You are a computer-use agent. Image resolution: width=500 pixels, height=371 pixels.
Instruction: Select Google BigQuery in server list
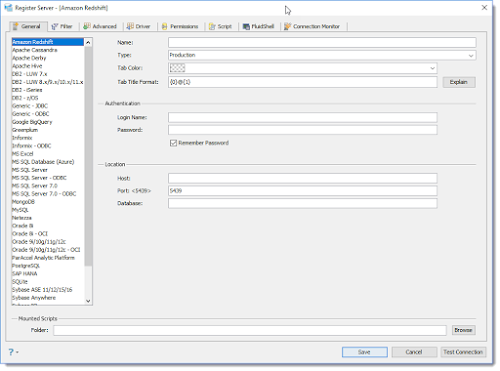[x=48, y=122]
